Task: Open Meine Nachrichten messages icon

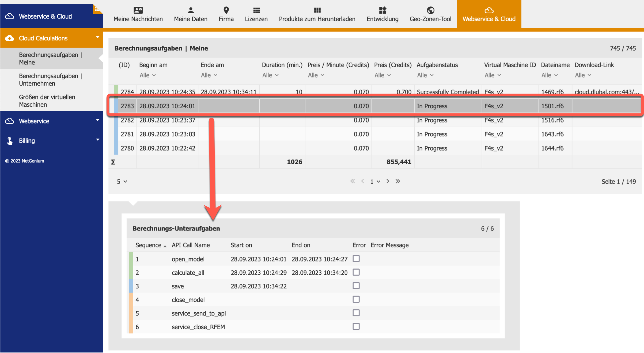Action: tap(138, 10)
